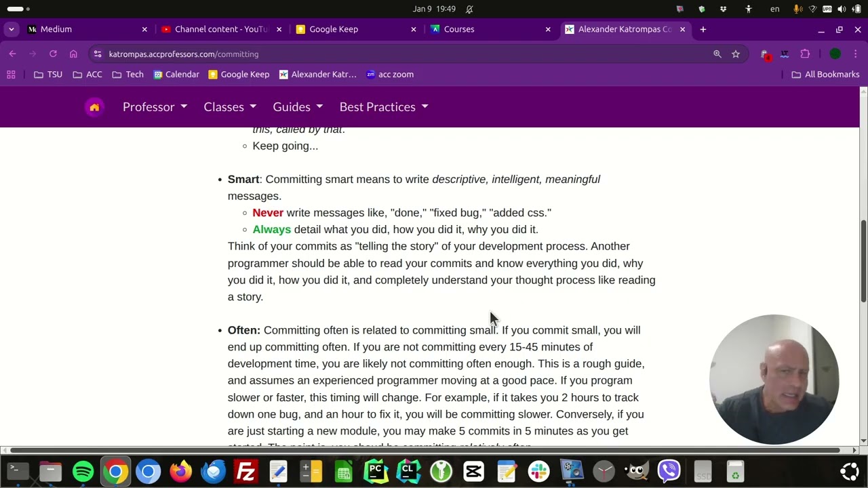Open Viber from the dock
Viewport: 868px width, 488px height.
pyautogui.click(x=669, y=470)
